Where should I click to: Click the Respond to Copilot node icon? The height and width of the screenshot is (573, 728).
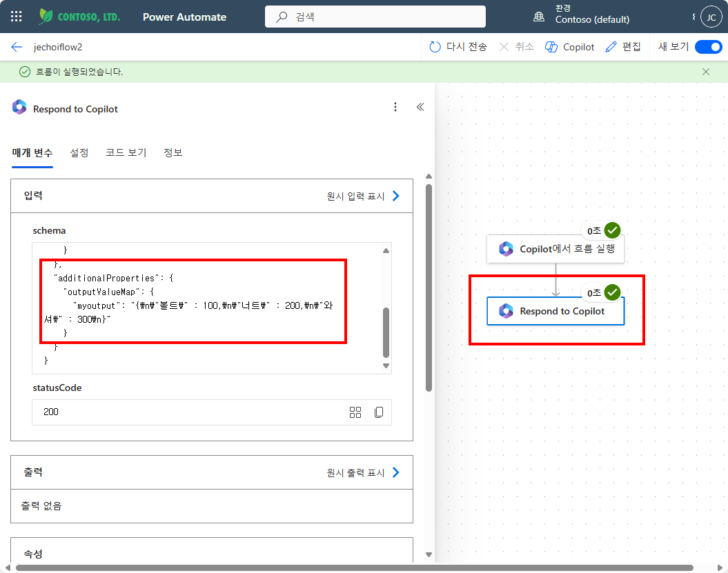click(x=506, y=311)
